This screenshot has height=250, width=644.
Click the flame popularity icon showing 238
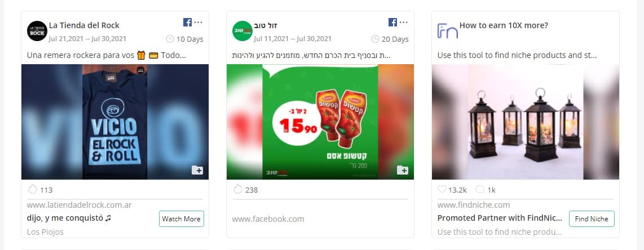pyautogui.click(x=238, y=189)
